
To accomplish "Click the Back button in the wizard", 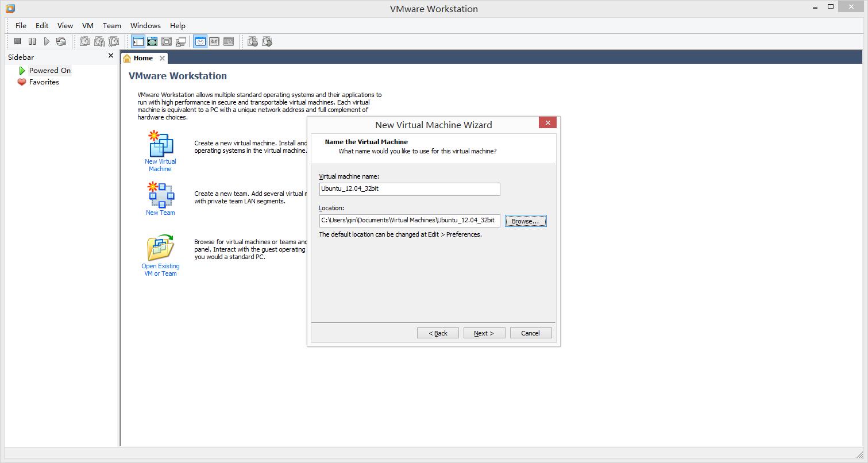I will tap(438, 333).
